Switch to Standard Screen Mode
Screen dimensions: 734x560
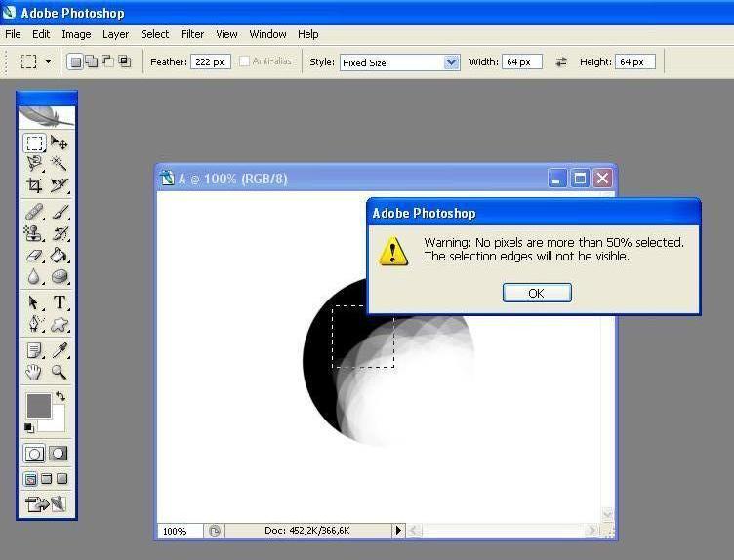coord(30,479)
